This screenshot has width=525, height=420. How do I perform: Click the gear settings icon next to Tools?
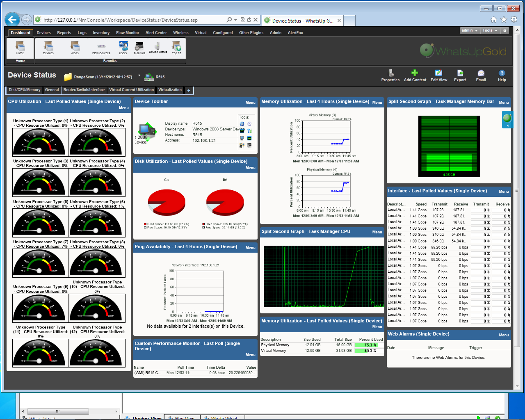click(x=505, y=30)
